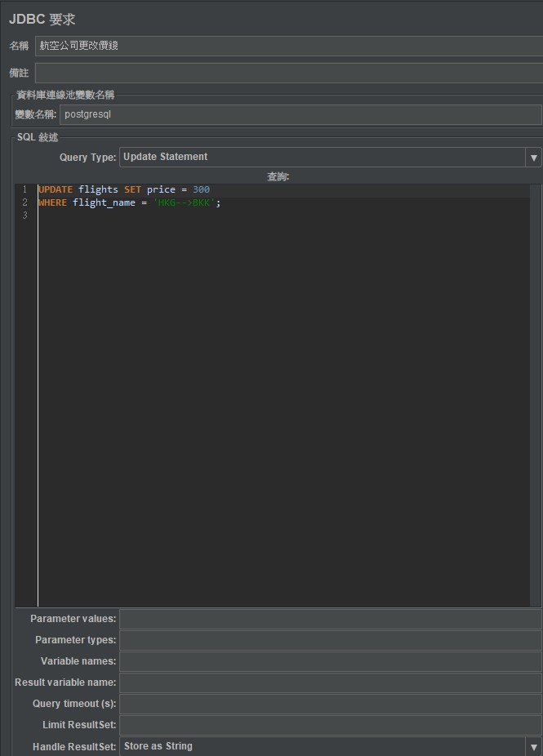The image size is (543, 756).
Task: Click the empty 備註 comment field
Action: pyautogui.click(x=287, y=73)
